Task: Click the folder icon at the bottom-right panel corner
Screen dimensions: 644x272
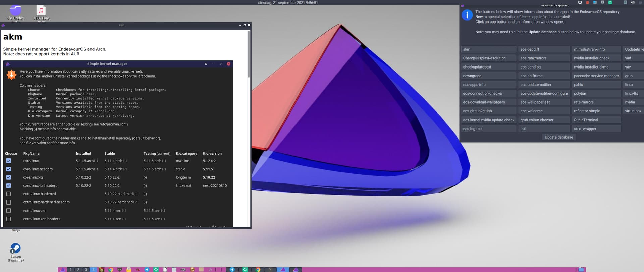Action: pos(581,270)
